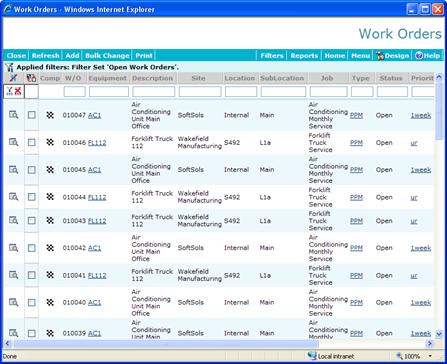Open PPM type link for 010045
This screenshot has width=447, height=364.
[356, 170]
